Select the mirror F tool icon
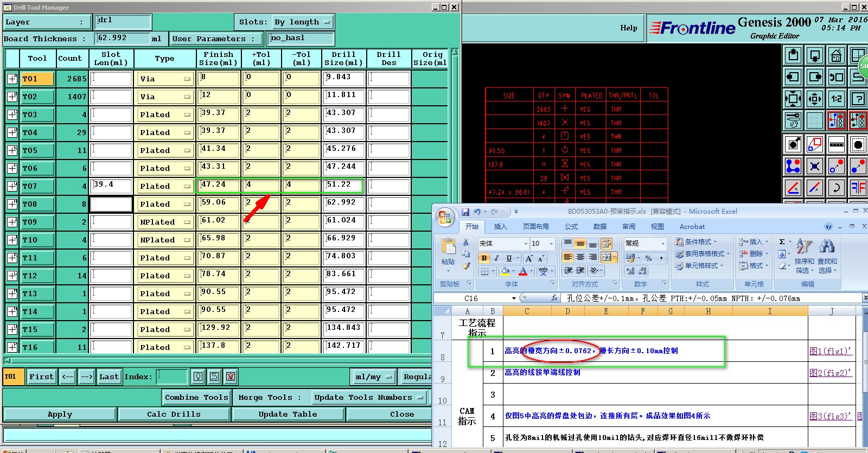 (858, 188)
